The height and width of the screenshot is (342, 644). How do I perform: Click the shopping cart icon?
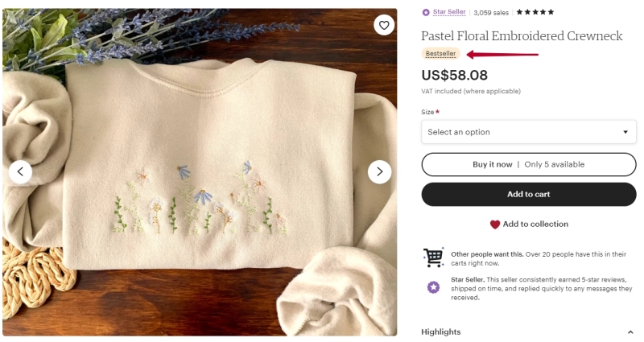433,257
